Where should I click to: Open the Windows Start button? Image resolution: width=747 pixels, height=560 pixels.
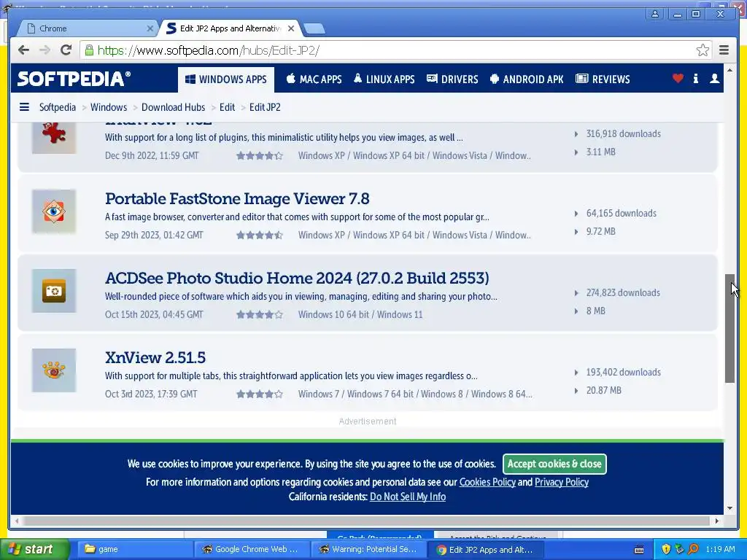point(34,549)
